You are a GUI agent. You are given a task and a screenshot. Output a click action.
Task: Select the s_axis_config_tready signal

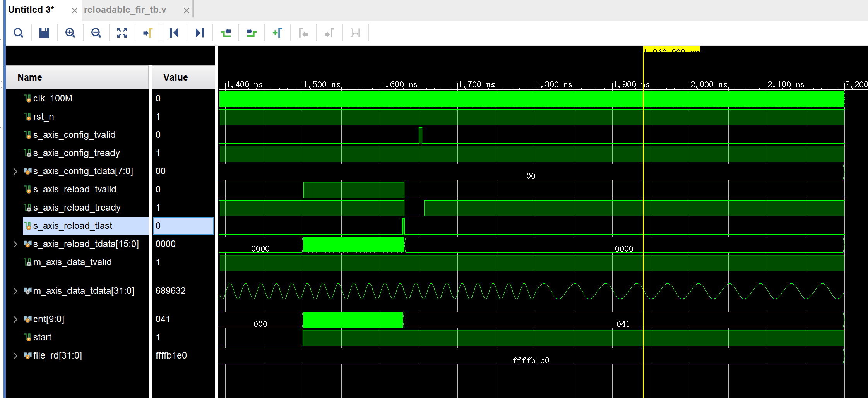(76, 153)
